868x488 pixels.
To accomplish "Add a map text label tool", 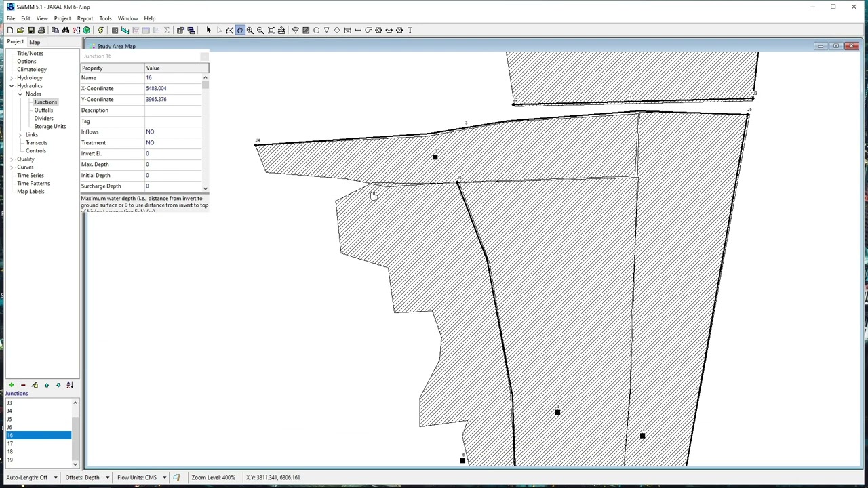I will click(410, 30).
